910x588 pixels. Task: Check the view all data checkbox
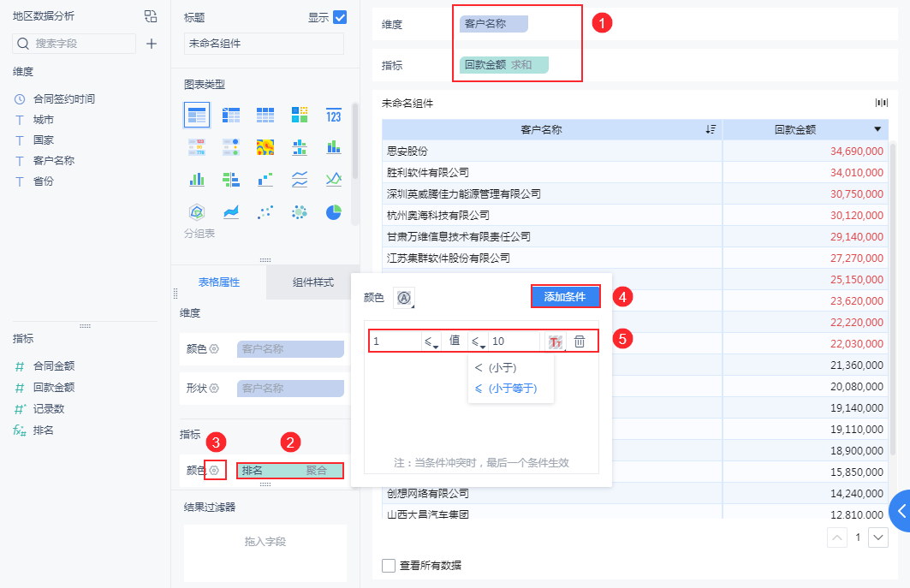click(389, 566)
